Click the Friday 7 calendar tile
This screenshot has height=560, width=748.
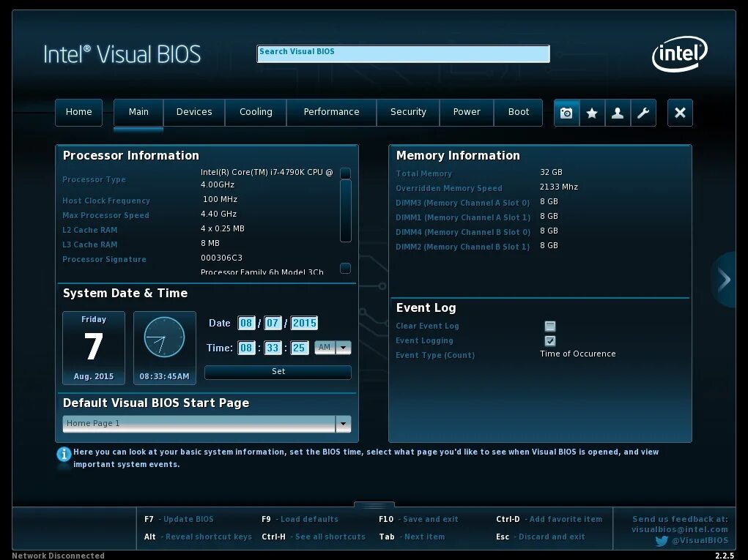[94, 348]
